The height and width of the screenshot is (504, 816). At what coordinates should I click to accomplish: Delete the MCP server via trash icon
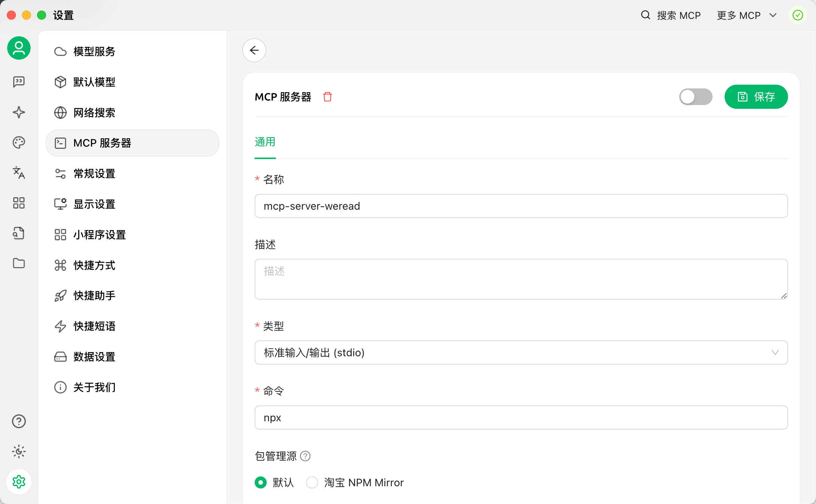click(328, 97)
